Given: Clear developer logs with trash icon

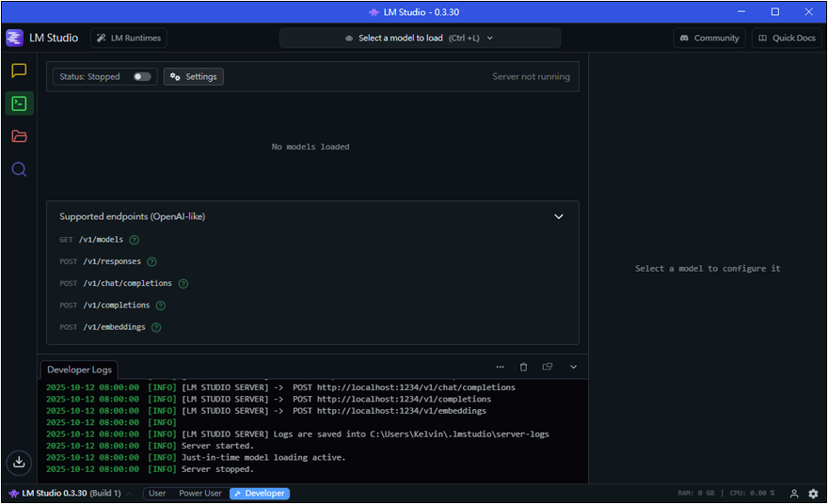Looking at the screenshot, I should tap(524, 367).
